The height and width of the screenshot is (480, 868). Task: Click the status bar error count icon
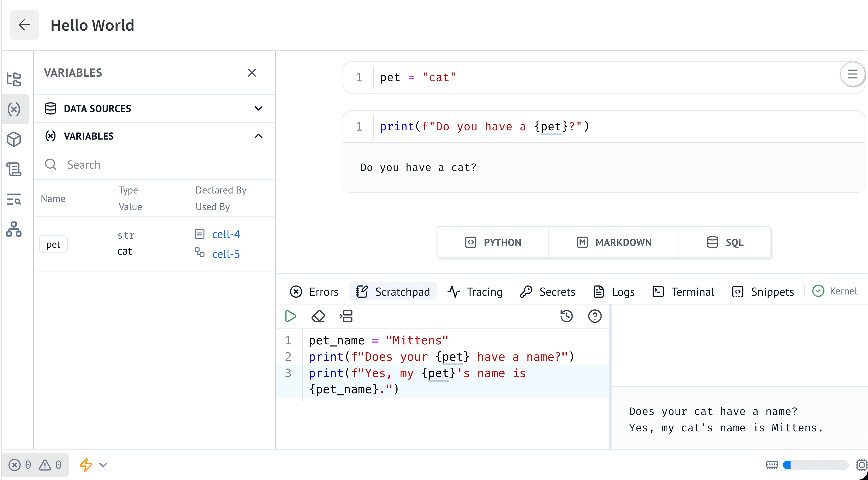(15, 465)
